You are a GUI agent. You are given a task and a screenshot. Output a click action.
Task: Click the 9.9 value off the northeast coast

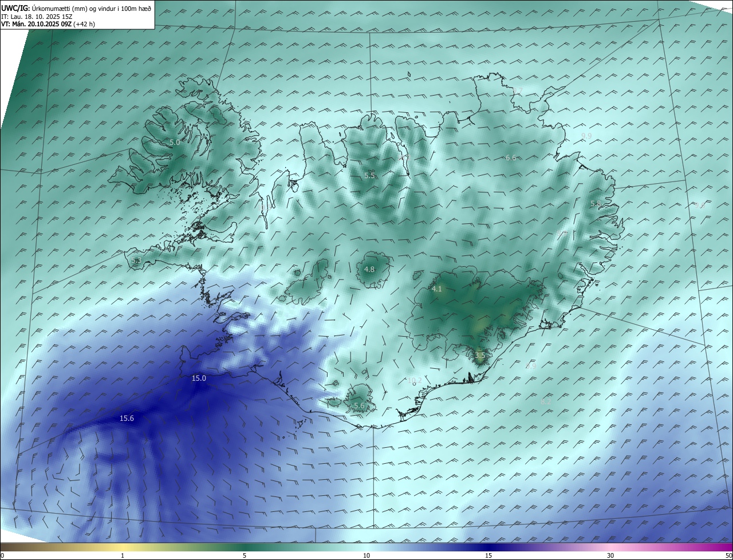(586, 136)
